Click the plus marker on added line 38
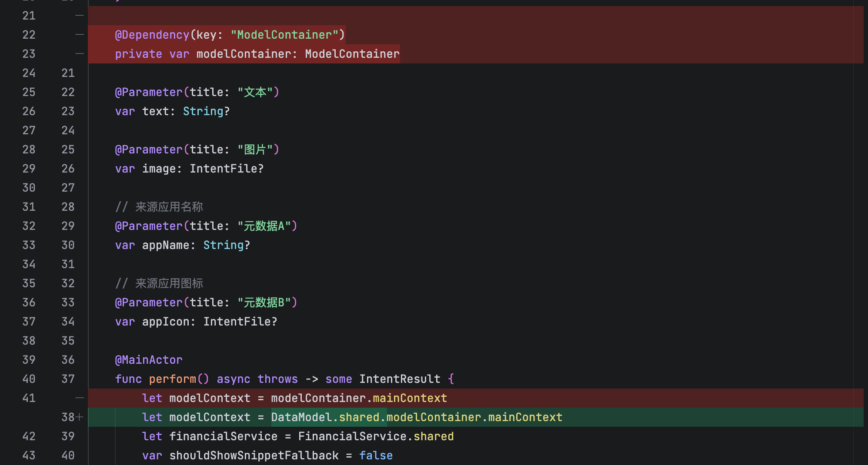 tap(79, 417)
